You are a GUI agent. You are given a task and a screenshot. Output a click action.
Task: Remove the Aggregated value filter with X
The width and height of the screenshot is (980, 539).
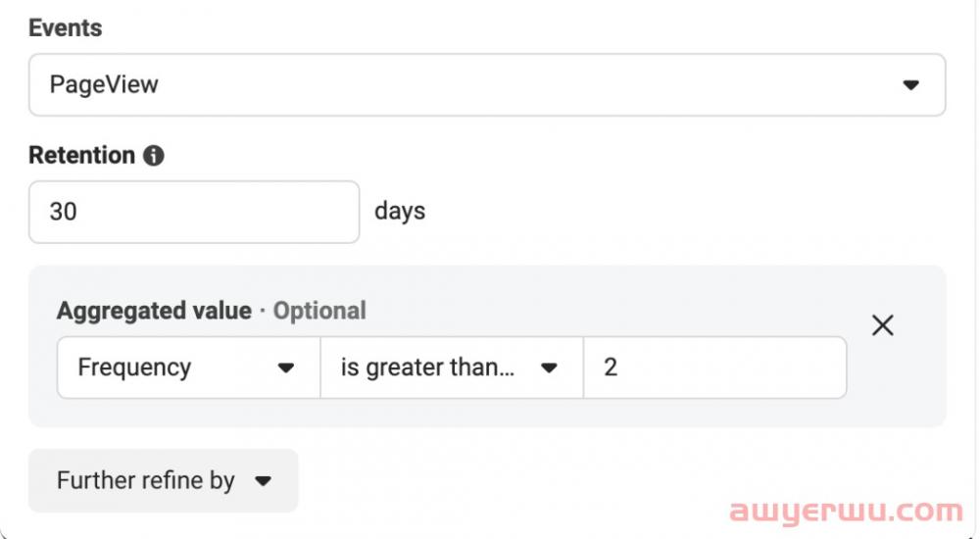coord(882,325)
